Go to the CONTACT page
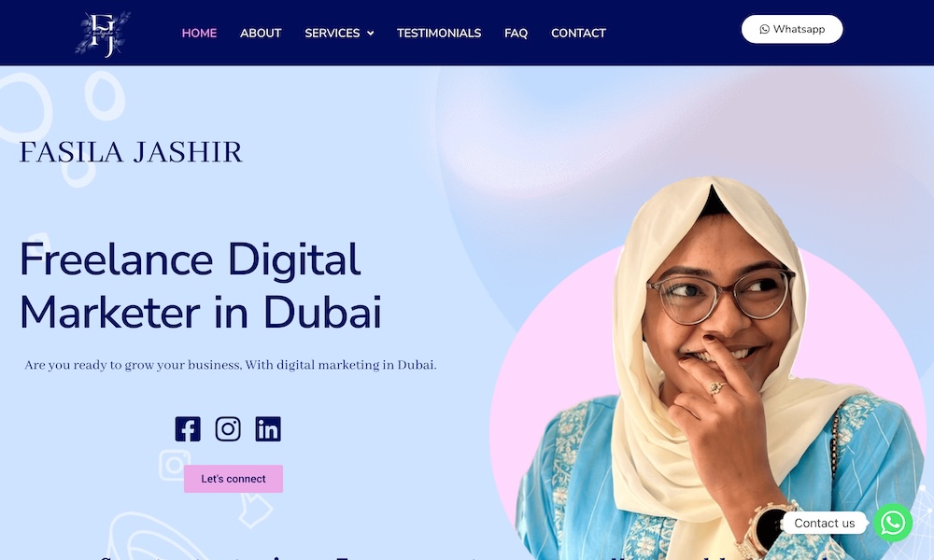 point(578,34)
